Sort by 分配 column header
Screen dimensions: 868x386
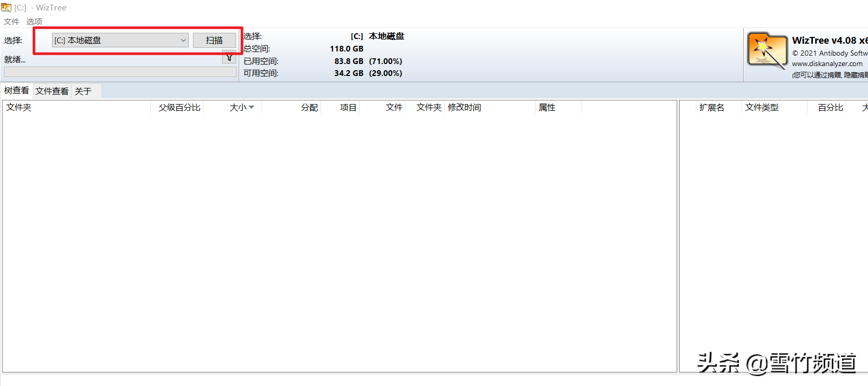pyautogui.click(x=309, y=107)
